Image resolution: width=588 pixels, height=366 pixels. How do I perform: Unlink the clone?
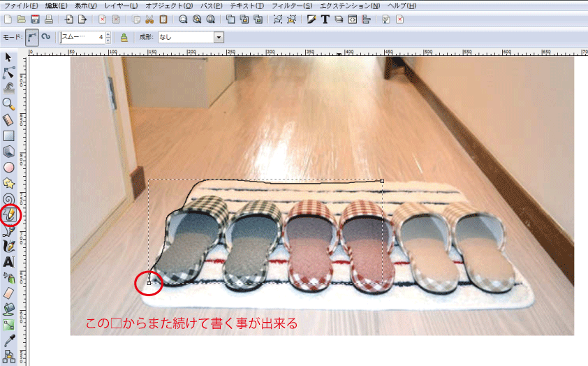pos(258,19)
